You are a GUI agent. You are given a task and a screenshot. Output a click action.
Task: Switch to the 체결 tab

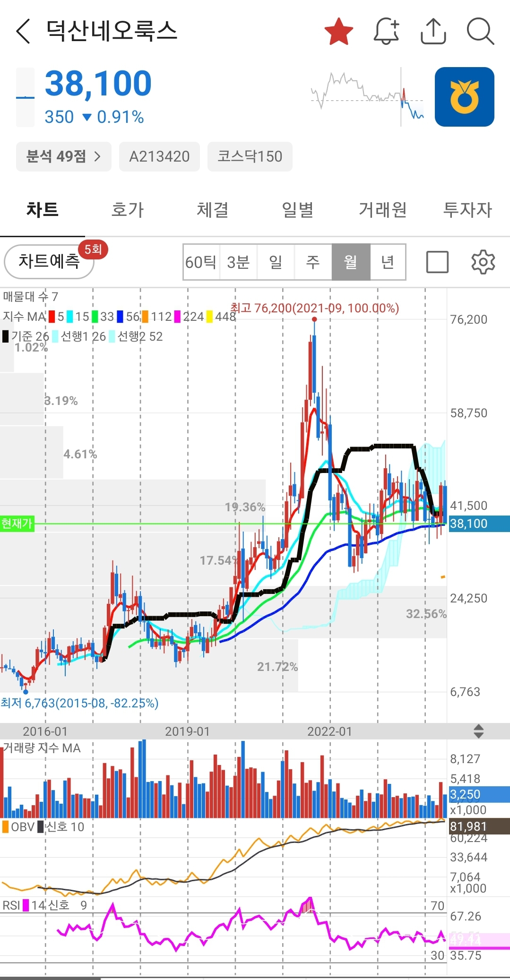click(213, 209)
